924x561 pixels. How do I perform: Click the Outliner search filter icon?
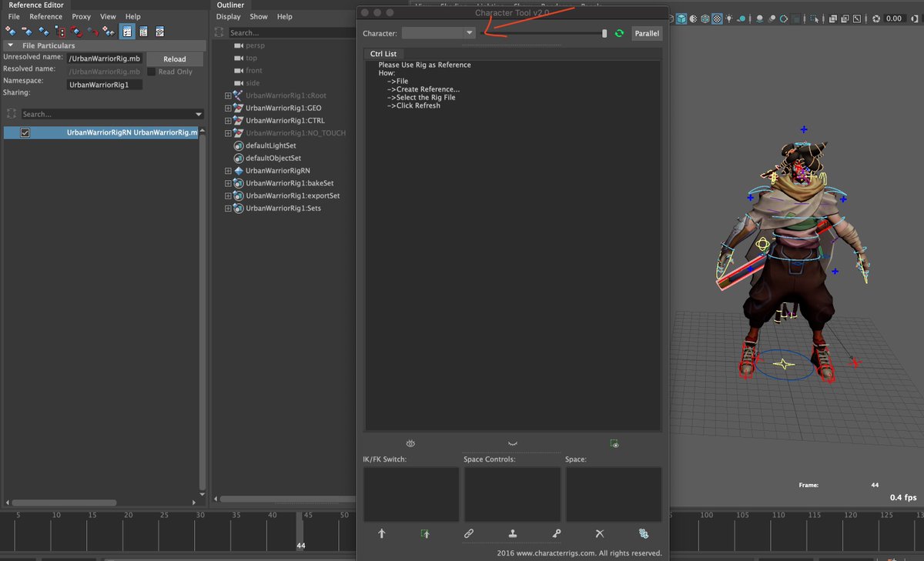219,32
